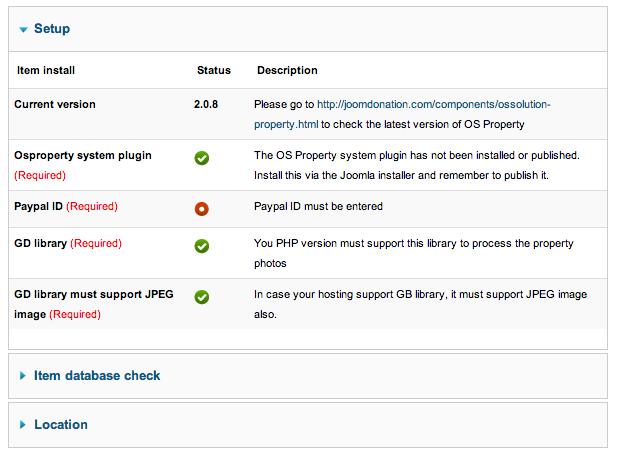
Task: Select the Location panel title
Action: click(x=61, y=425)
